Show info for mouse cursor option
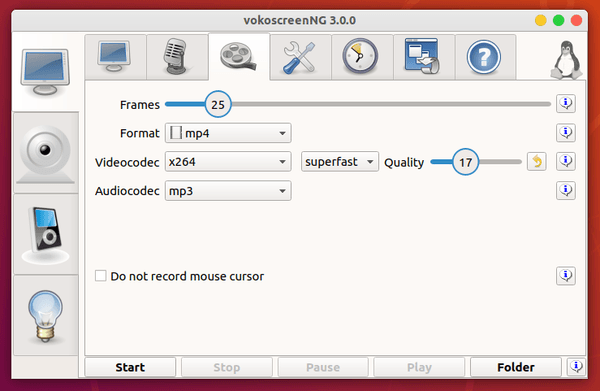 566,276
